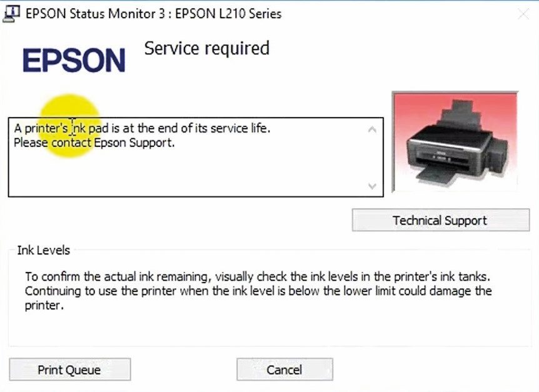Image resolution: width=539 pixels, height=392 pixels.
Task: Click the window title "EPSON Status Monitor 3"
Action: (x=91, y=14)
